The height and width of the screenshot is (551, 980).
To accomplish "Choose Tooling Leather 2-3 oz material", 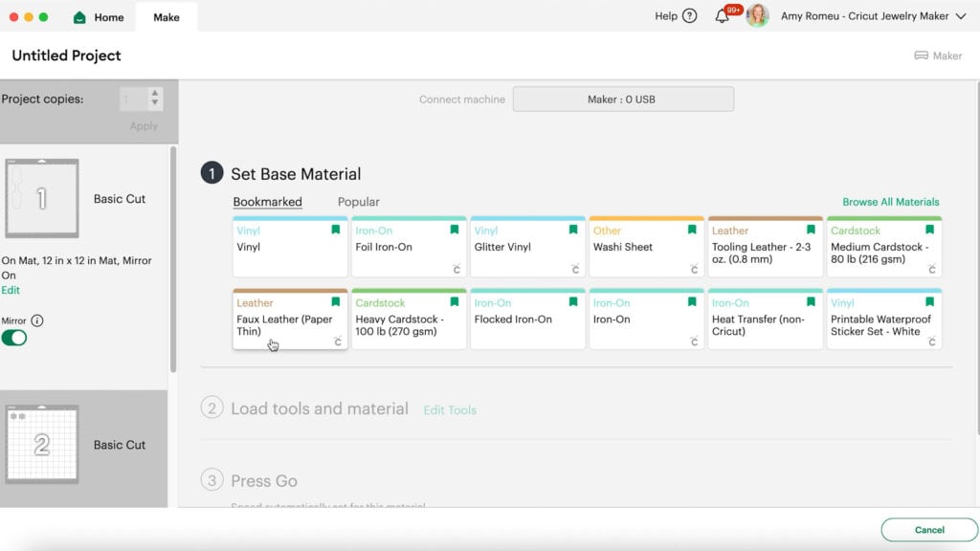I will [x=765, y=247].
